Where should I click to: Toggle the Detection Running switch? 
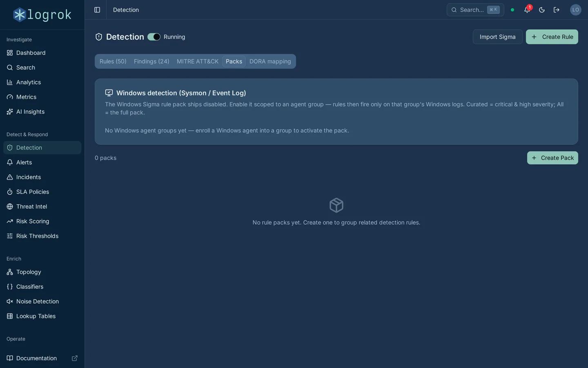click(x=154, y=37)
